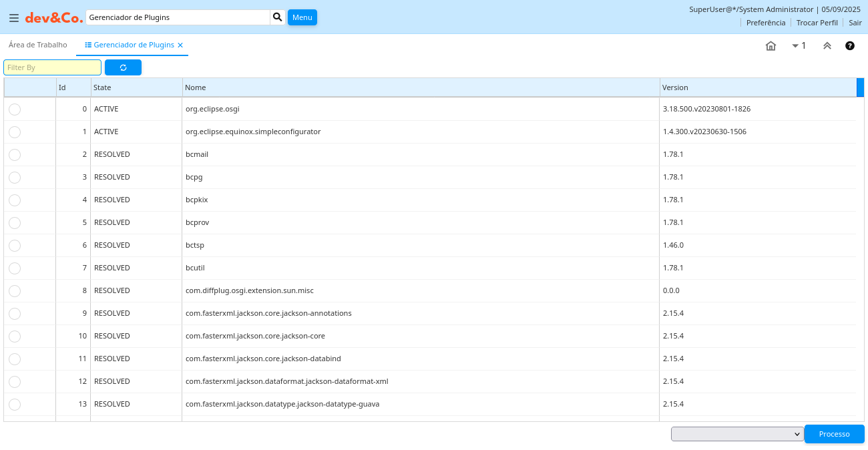868x450 pixels.
Task: Close the Gerenciador de Plugins tab
Action: coord(180,45)
